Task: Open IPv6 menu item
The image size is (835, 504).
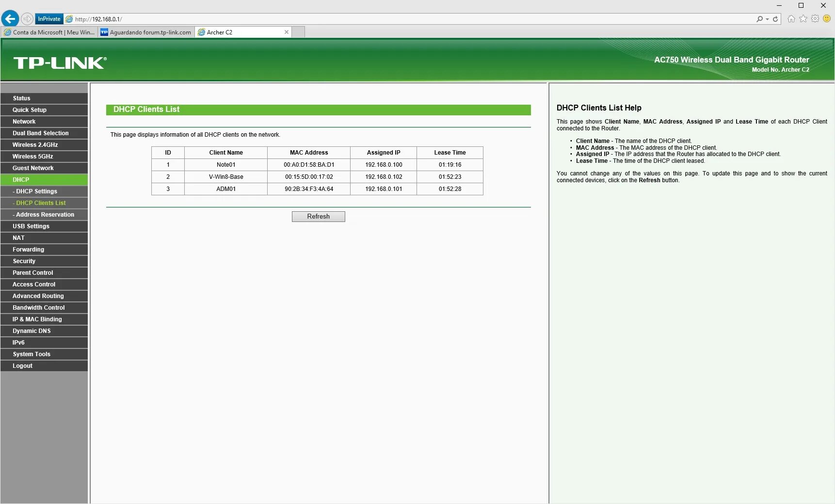Action: 44,343
